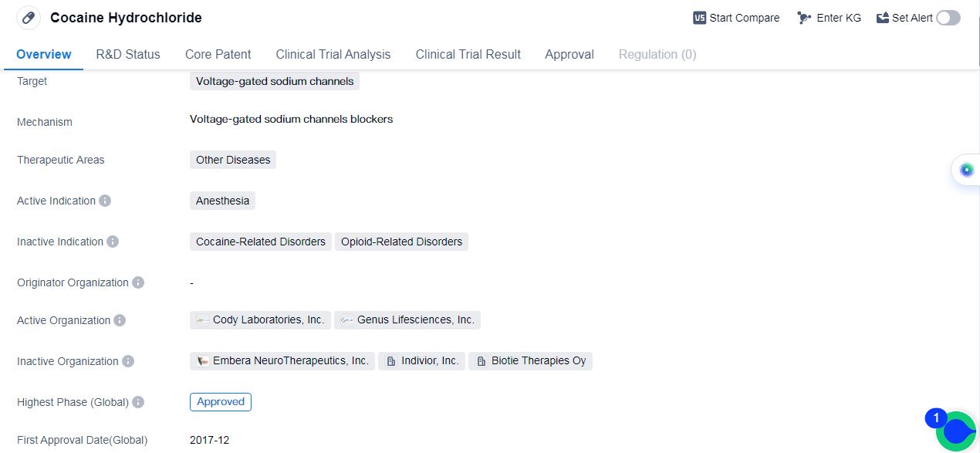Click info icon beside Highest Phase (Global)
This screenshot has width=980, height=453.
[x=138, y=402]
